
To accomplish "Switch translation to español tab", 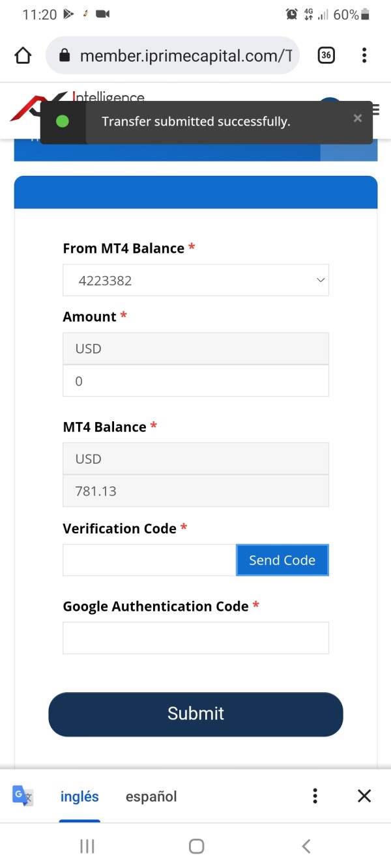I will [x=151, y=796].
